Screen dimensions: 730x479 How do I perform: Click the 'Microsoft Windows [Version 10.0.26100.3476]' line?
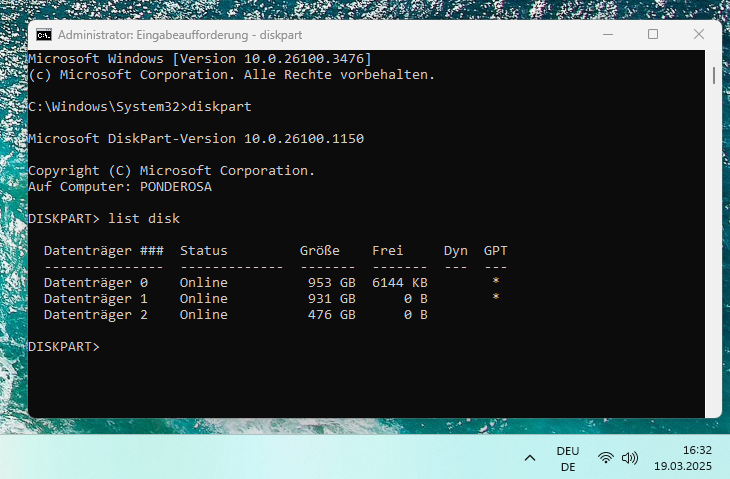tap(200, 59)
